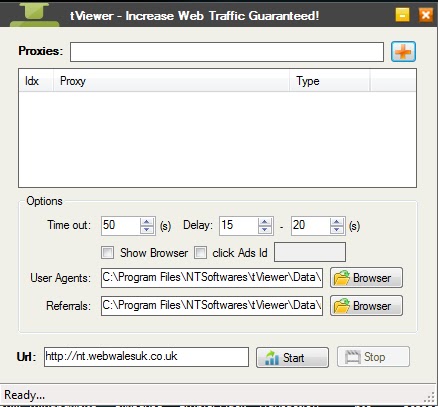Decrease the Time out value
Viewport: 438px width, 407px height.
[147, 230]
